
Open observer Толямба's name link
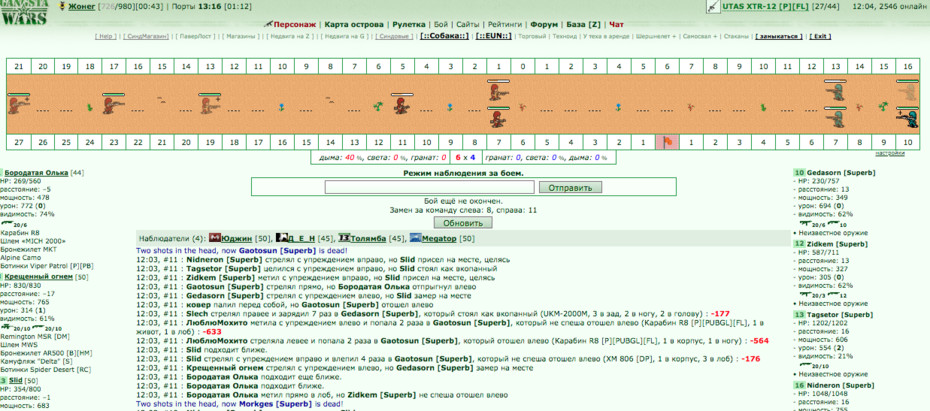point(369,238)
